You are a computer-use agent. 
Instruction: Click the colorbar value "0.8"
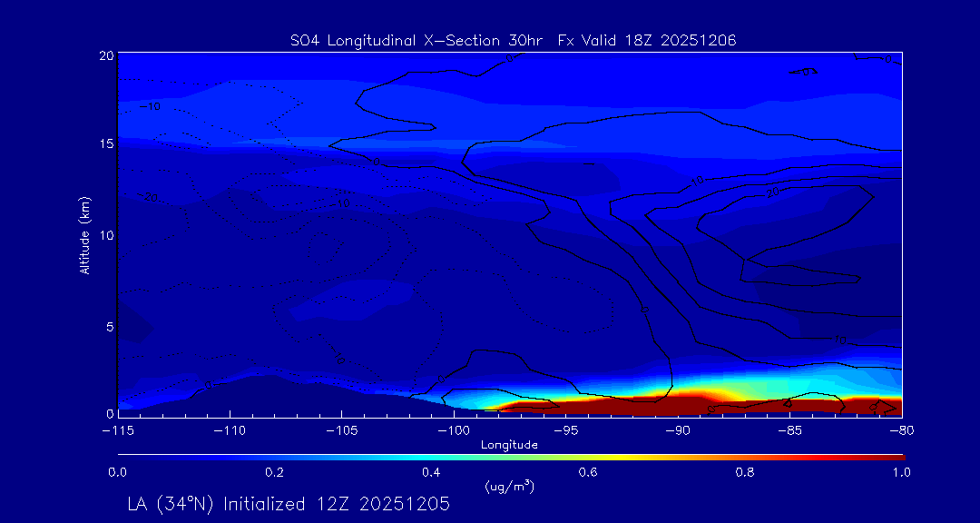click(x=745, y=473)
